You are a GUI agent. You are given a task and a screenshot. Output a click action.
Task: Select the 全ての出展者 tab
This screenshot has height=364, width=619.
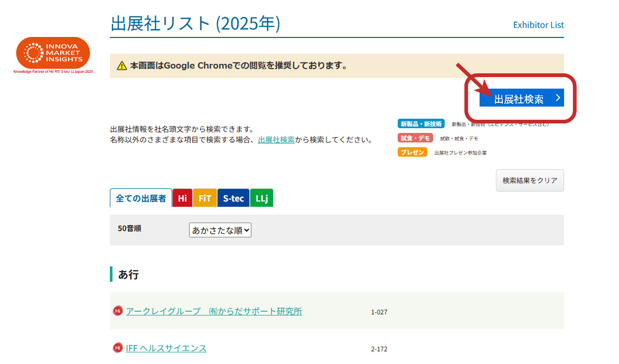141,198
